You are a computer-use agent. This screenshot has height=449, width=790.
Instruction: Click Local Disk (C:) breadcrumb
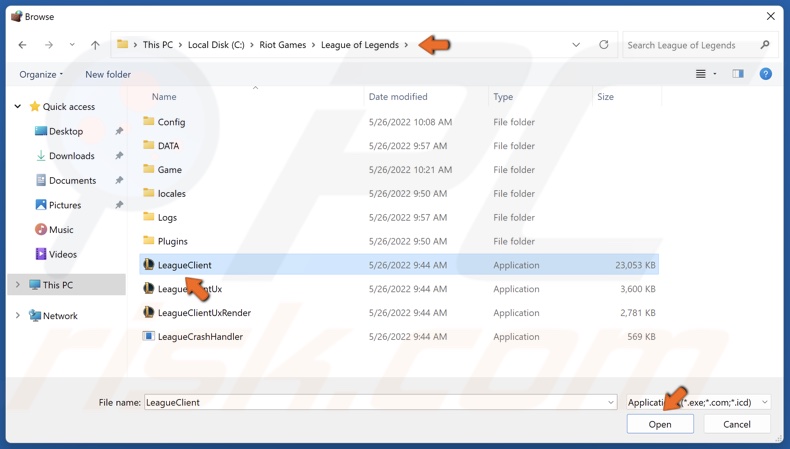tap(216, 45)
